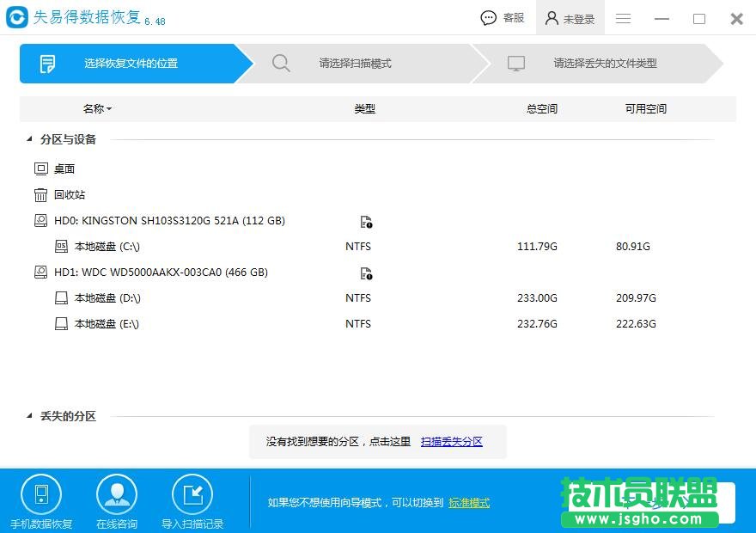This screenshot has width=756, height=533.
Task: Click the 在线咨询 online consult icon
Action: (117, 494)
